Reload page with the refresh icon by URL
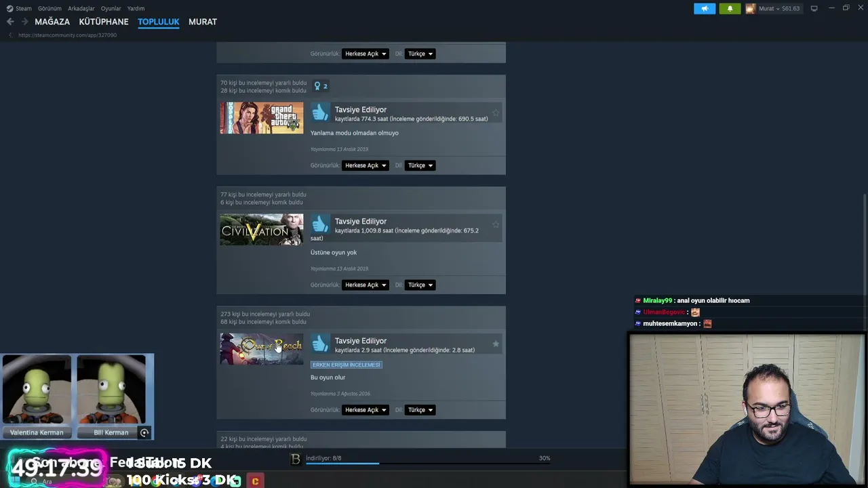This screenshot has width=868, height=488. point(10,35)
